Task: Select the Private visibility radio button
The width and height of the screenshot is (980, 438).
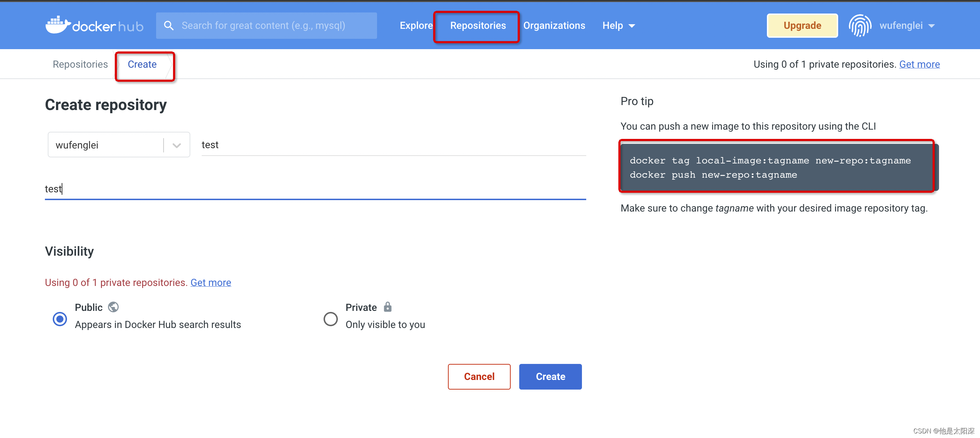Action: [x=330, y=319]
